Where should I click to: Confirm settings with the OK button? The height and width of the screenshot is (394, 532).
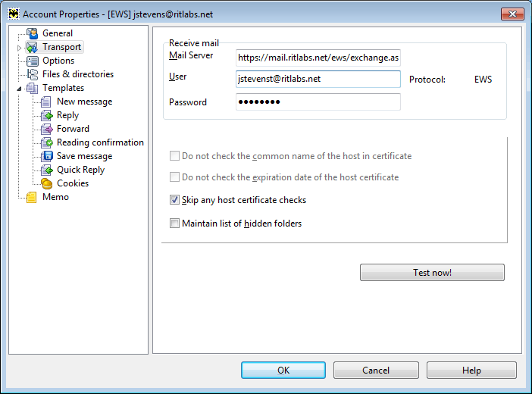tap(283, 371)
